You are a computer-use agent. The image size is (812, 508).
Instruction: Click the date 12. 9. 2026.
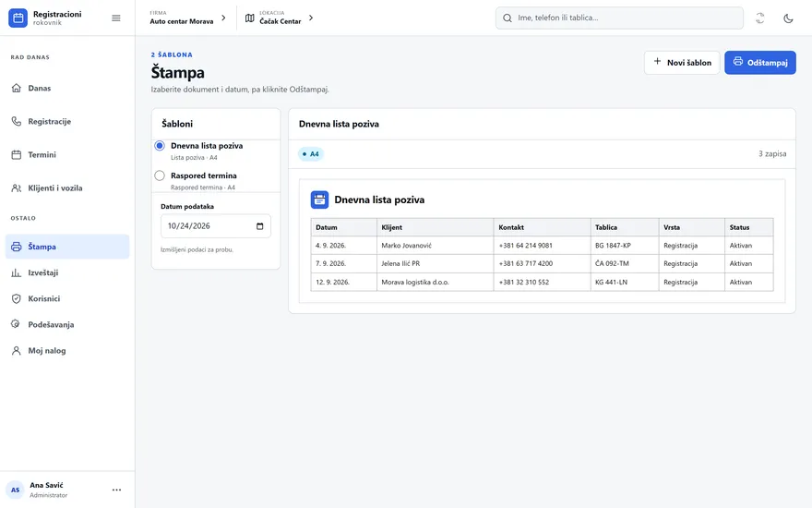(x=332, y=282)
